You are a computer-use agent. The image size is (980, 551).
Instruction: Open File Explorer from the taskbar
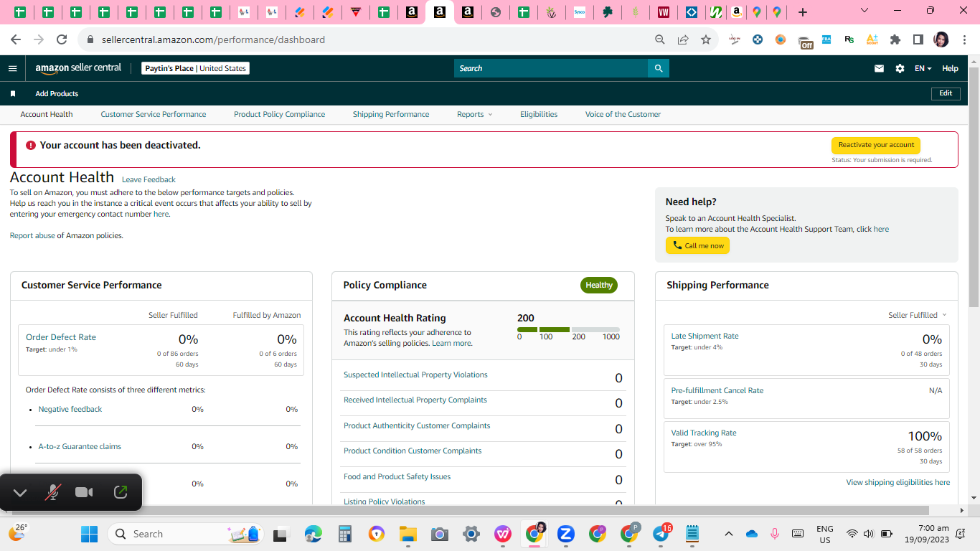coord(408,534)
